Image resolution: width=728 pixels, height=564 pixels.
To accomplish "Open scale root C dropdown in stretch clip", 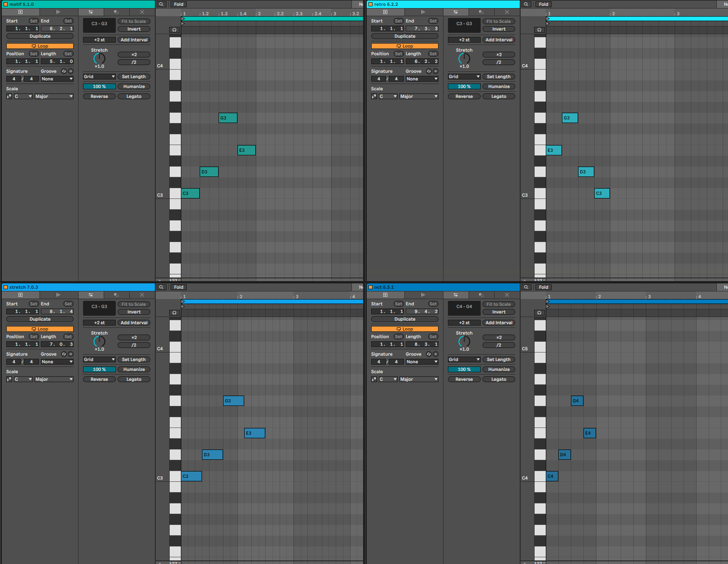I will click(x=23, y=379).
